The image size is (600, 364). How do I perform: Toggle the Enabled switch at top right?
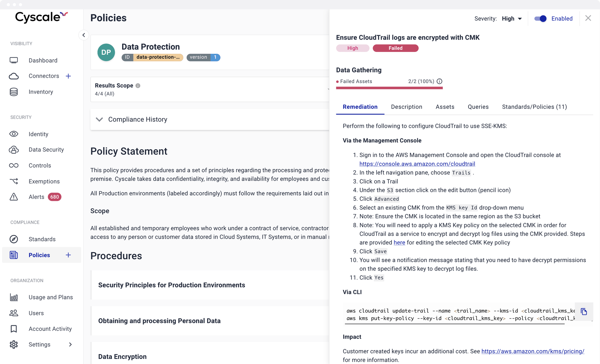pyautogui.click(x=540, y=18)
